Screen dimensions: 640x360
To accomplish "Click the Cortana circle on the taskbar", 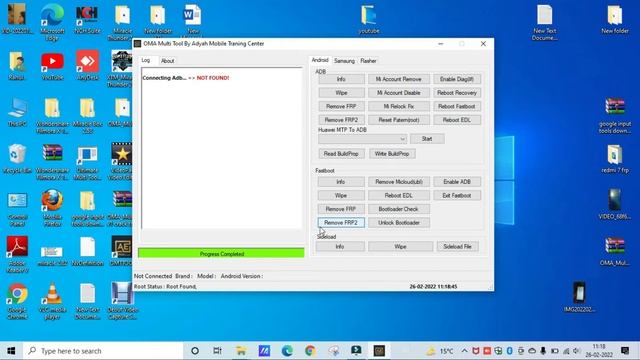I will pyautogui.click(x=195, y=351).
